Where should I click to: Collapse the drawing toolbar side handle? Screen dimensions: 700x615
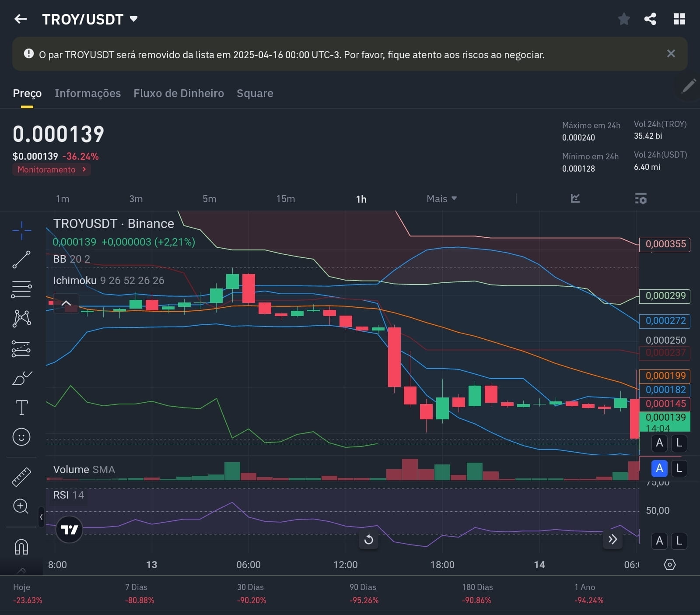coord(41,517)
